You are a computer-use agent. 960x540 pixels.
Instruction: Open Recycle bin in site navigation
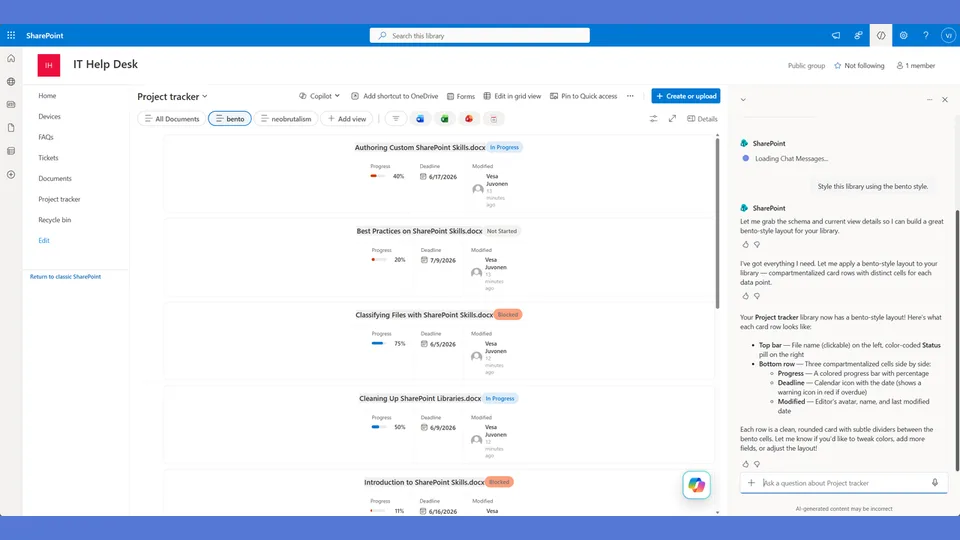pos(54,220)
